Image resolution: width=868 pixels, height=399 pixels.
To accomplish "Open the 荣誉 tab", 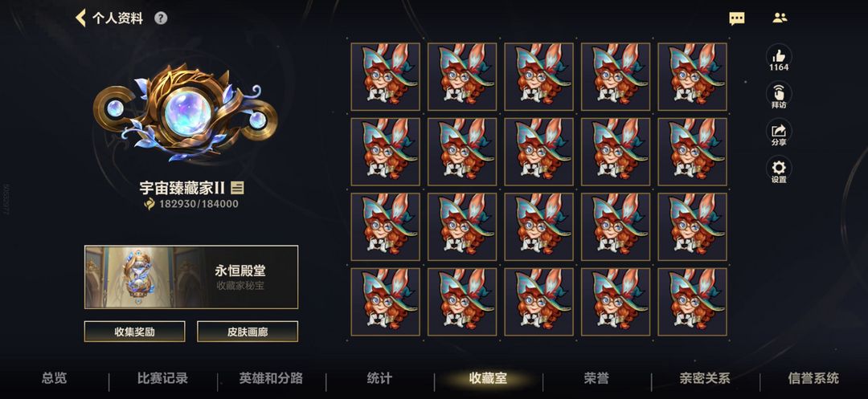I will coord(596,379).
